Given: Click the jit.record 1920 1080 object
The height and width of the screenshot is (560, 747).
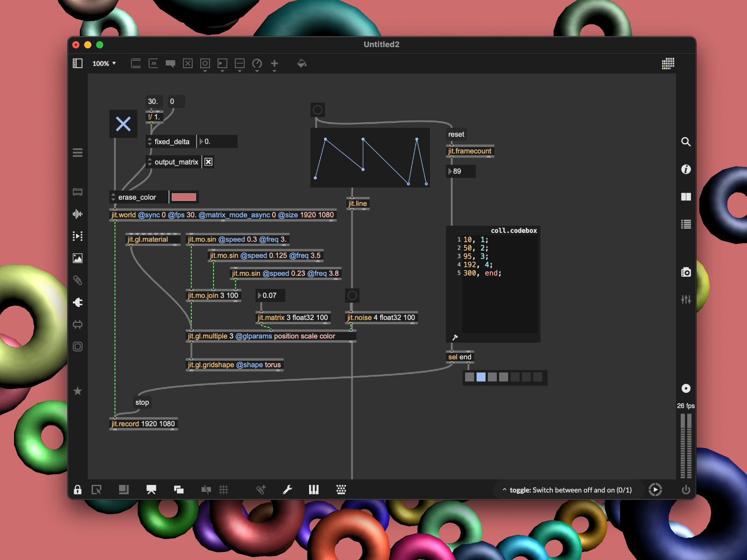Looking at the screenshot, I should coord(143,424).
